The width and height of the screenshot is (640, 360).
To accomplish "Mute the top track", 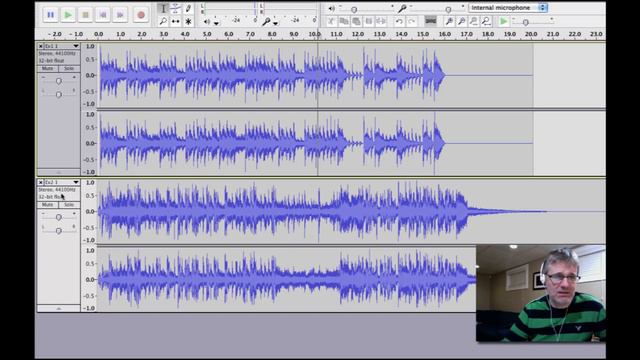I will click(x=47, y=68).
